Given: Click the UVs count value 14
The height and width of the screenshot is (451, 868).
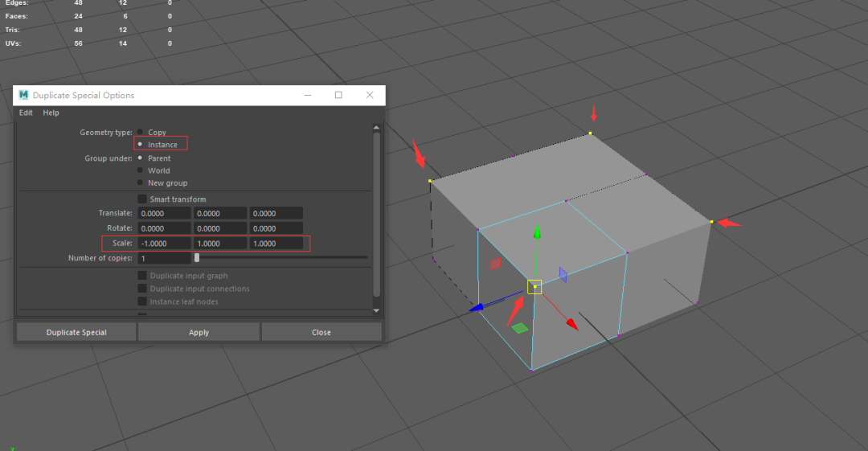Looking at the screenshot, I should point(122,43).
